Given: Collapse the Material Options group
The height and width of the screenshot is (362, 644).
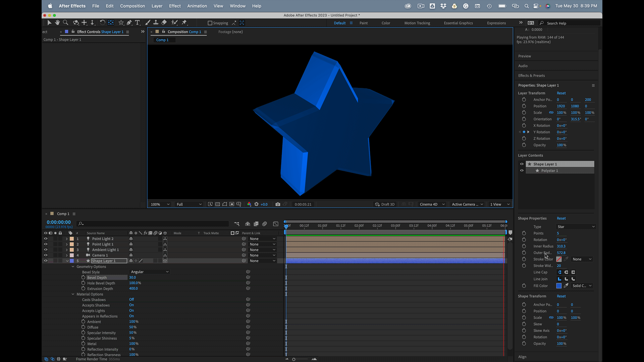Looking at the screenshot, I should (x=73, y=294).
